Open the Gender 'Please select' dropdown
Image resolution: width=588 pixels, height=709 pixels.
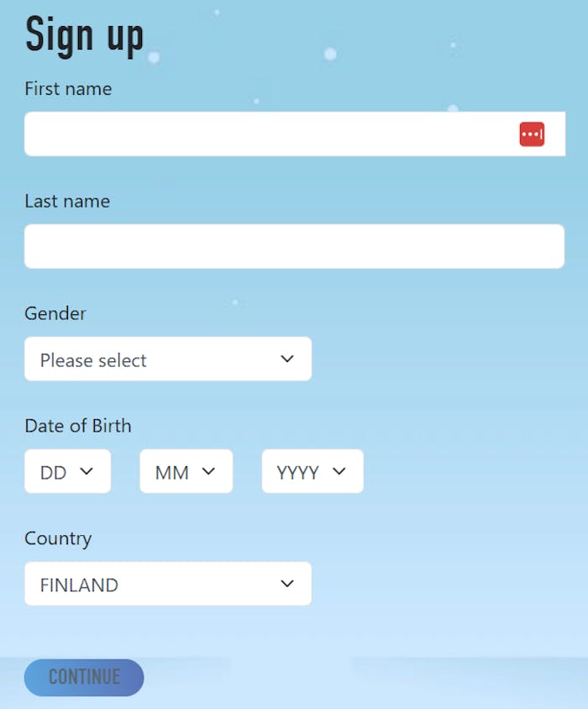(x=168, y=360)
